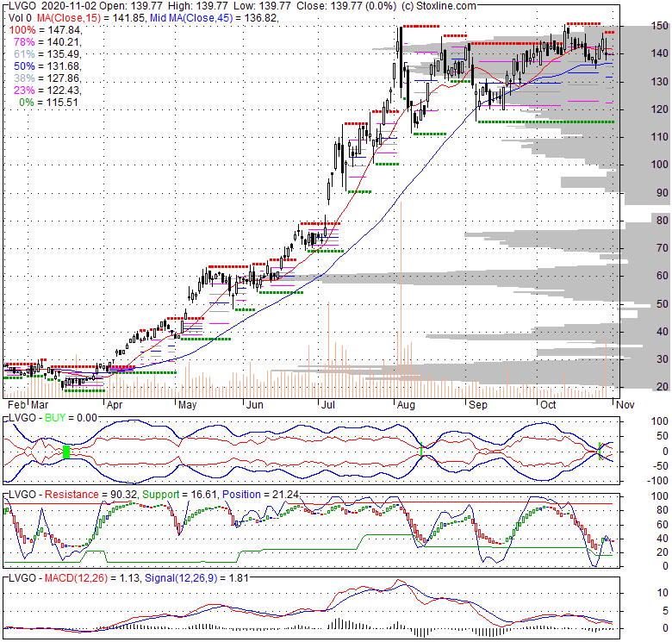Click the 80 label on the Resistance panel axis
Screen dimensions: 672x642
tap(663, 510)
